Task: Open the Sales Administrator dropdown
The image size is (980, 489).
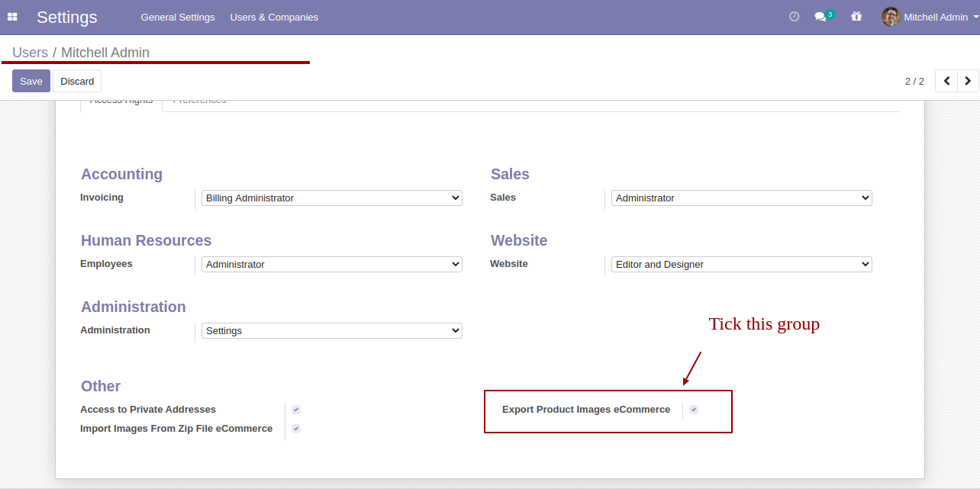Action: click(x=742, y=198)
